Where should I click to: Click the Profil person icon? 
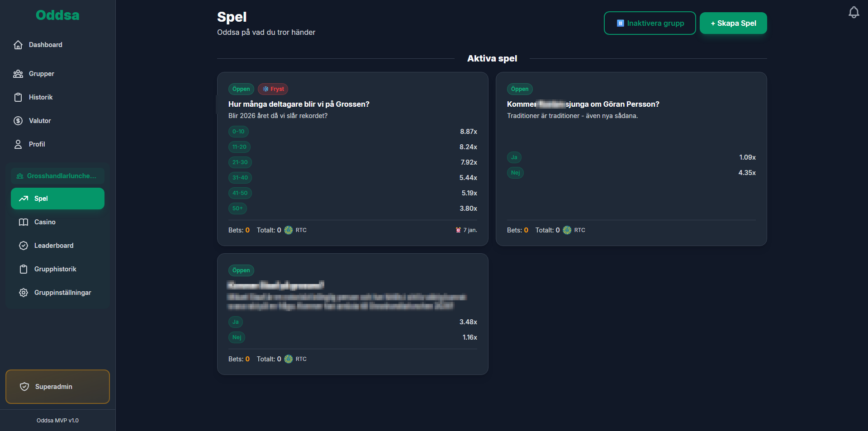coord(18,144)
